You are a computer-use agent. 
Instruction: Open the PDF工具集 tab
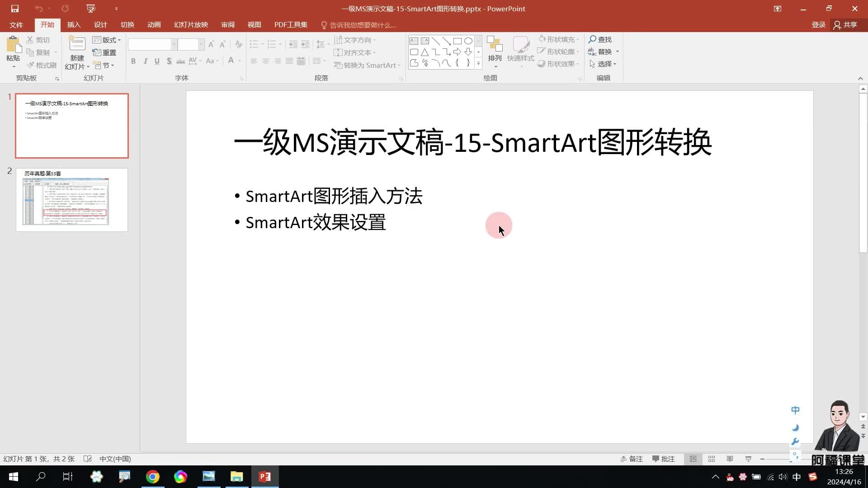point(291,25)
